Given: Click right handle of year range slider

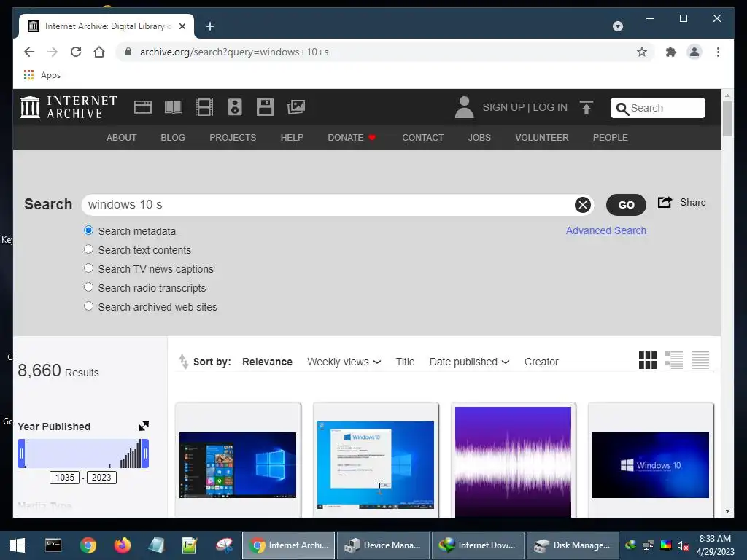Looking at the screenshot, I should coord(145,454).
